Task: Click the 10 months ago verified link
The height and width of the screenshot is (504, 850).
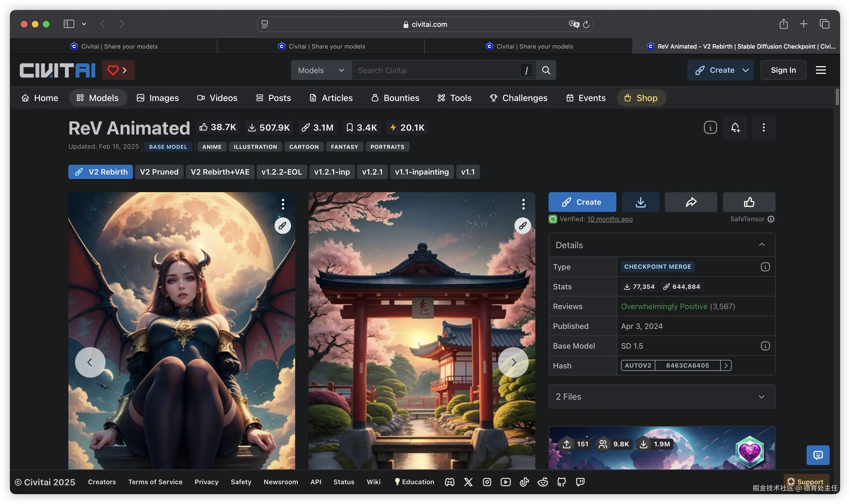Action: pos(609,219)
